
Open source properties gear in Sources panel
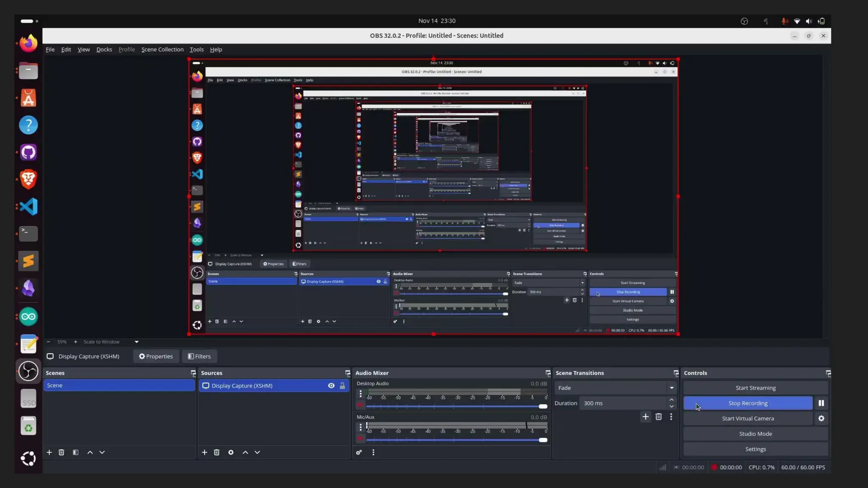coord(231,452)
